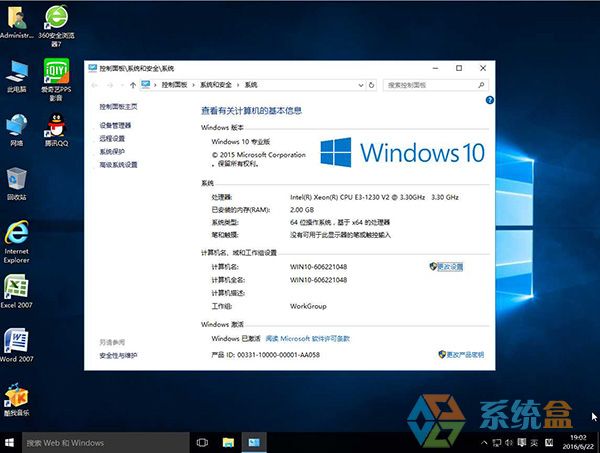Open File Explorer from taskbar
The height and width of the screenshot is (453, 600).
(228, 443)
